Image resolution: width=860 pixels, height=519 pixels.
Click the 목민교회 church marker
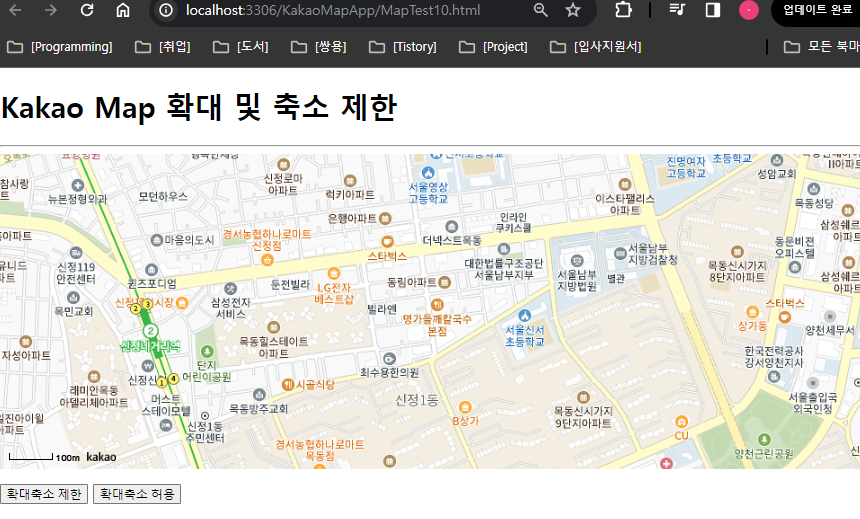tap(73, 298)
